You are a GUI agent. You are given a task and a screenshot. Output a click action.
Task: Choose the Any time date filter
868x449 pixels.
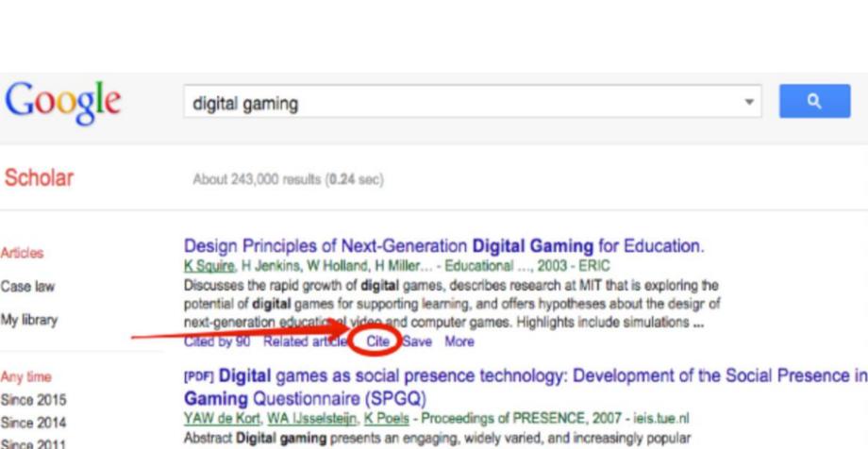click(25, 377)
